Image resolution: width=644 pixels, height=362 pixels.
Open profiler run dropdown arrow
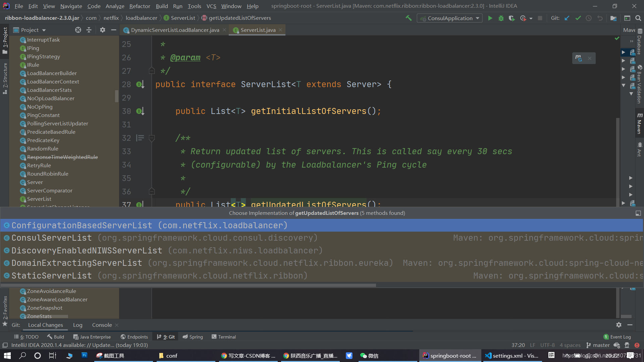tap(531, 18)
